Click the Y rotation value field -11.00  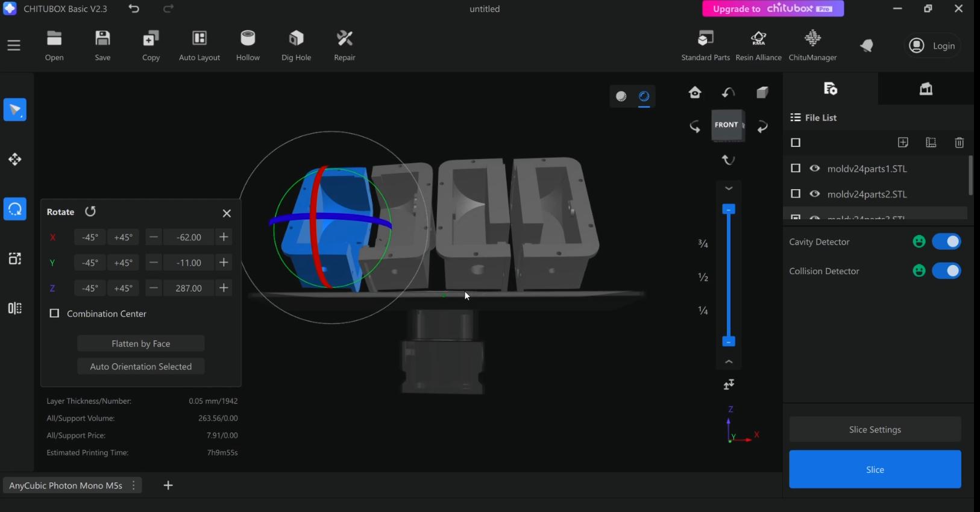pyautogui.click(x=189, y=263)
